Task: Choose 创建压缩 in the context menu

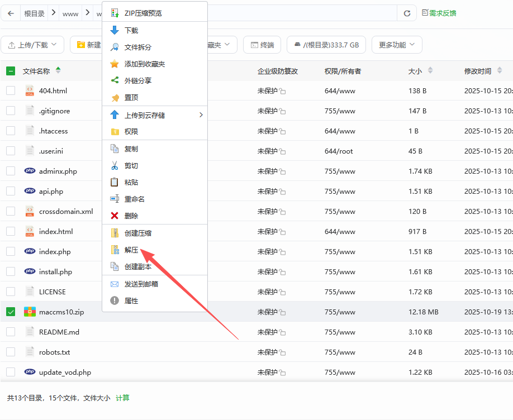Action: [137, 233]
